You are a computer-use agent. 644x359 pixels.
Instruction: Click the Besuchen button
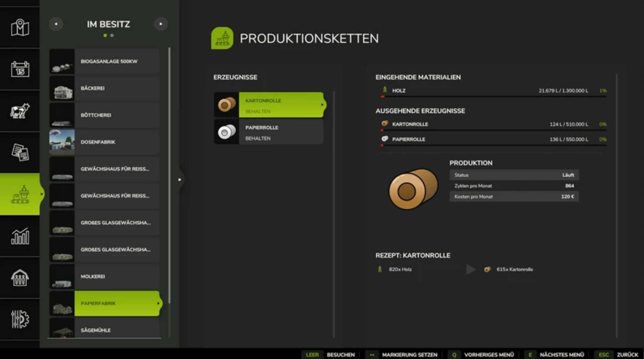coord(341,354)
